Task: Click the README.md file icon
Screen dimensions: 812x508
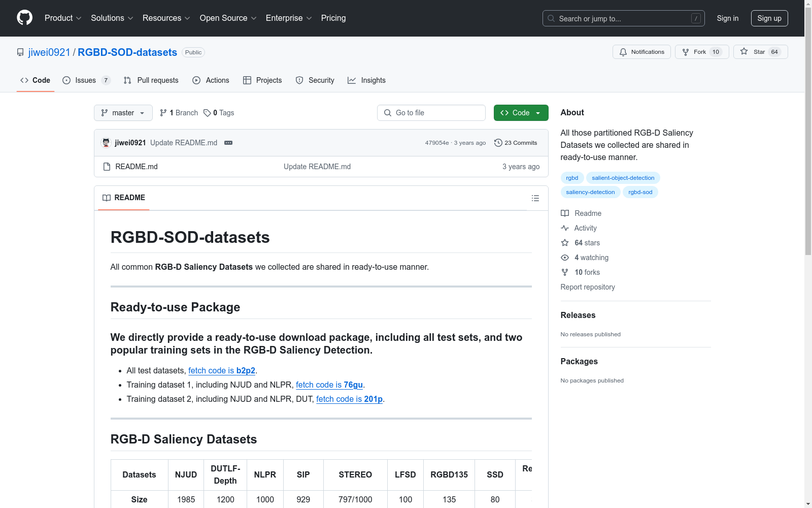Action: coord(107,167)
